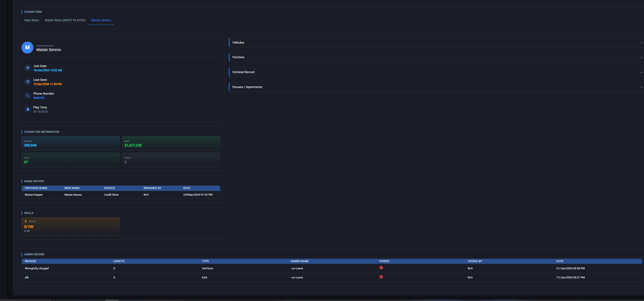This screenshot has height=301, width=644.
Task: Click the REASON column header
Action: pyautogui.click(x=30, y=261)
